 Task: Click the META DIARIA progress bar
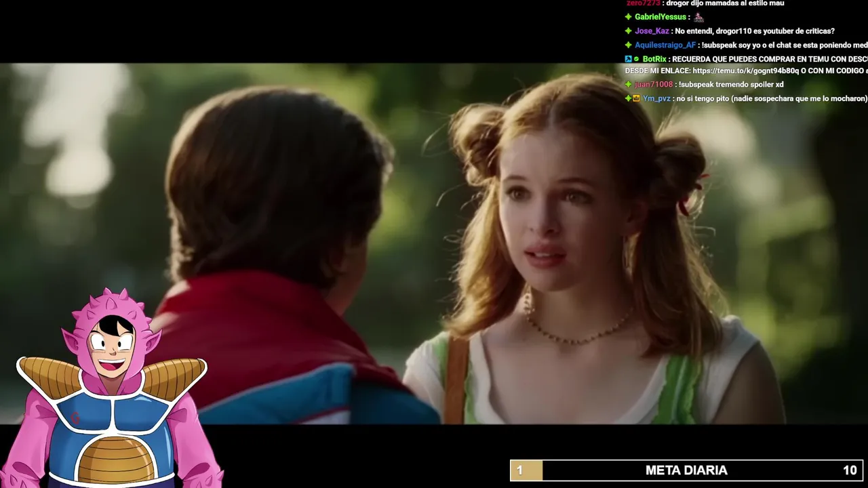tap(686, 470)
